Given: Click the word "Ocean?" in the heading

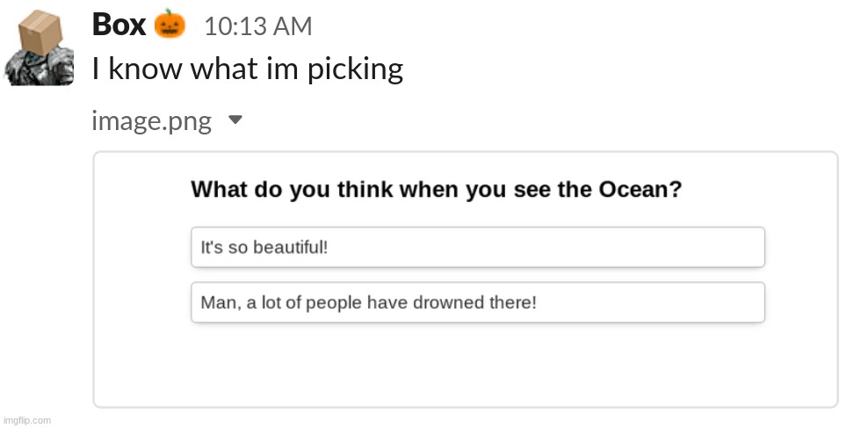Looking at the screenshot, I should [x=640, y=189].
